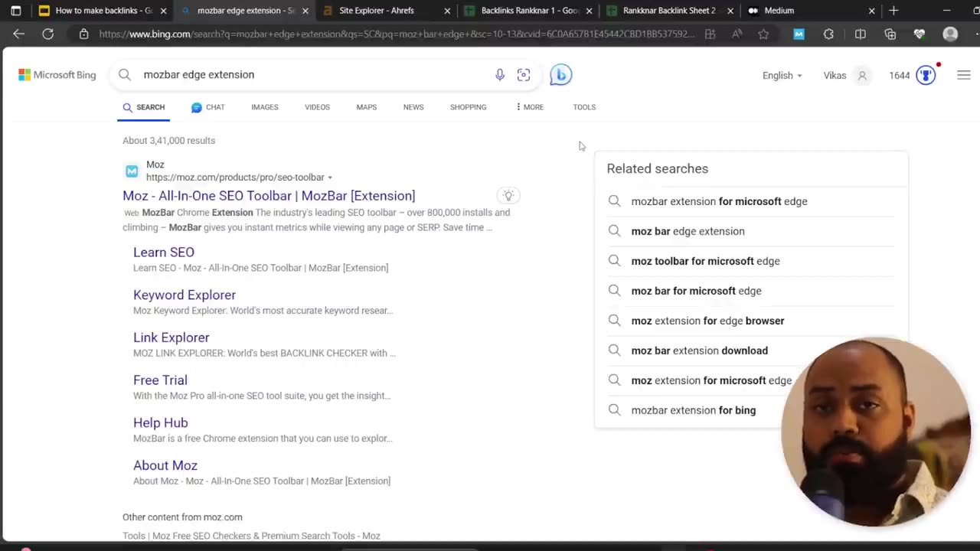980x551 pixels.
Task: Open the VIDEOS search tab
Action: (317, 107)
